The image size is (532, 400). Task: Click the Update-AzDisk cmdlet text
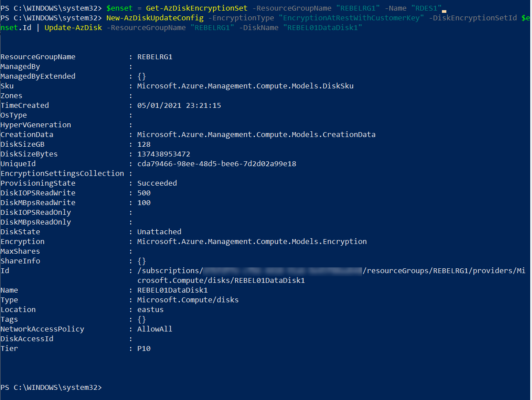(x=73, y=28)
